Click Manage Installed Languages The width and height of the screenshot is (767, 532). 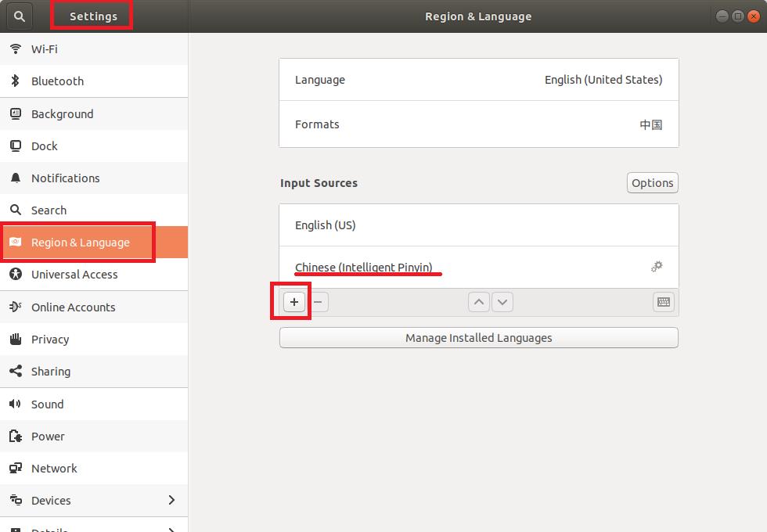(x=478, y=337)
